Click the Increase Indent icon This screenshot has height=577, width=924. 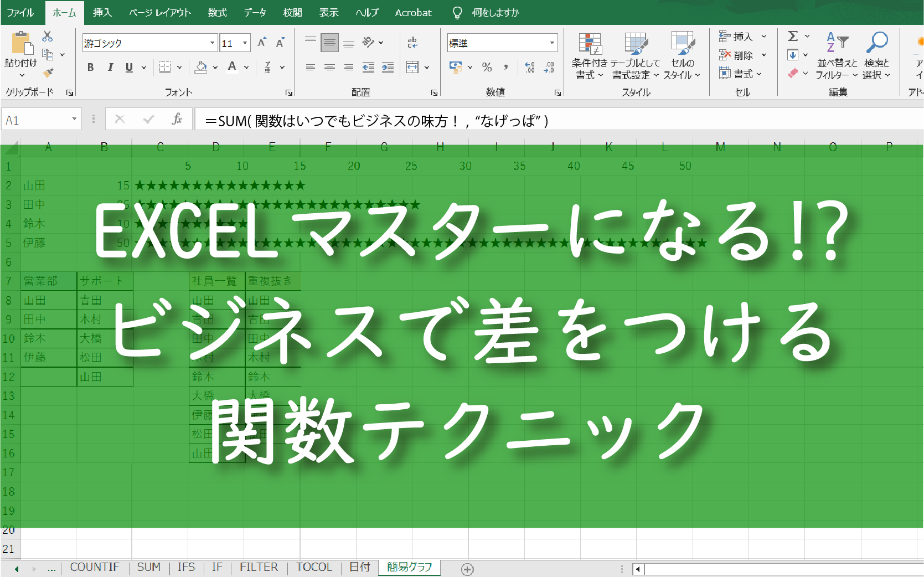[388, 68]
